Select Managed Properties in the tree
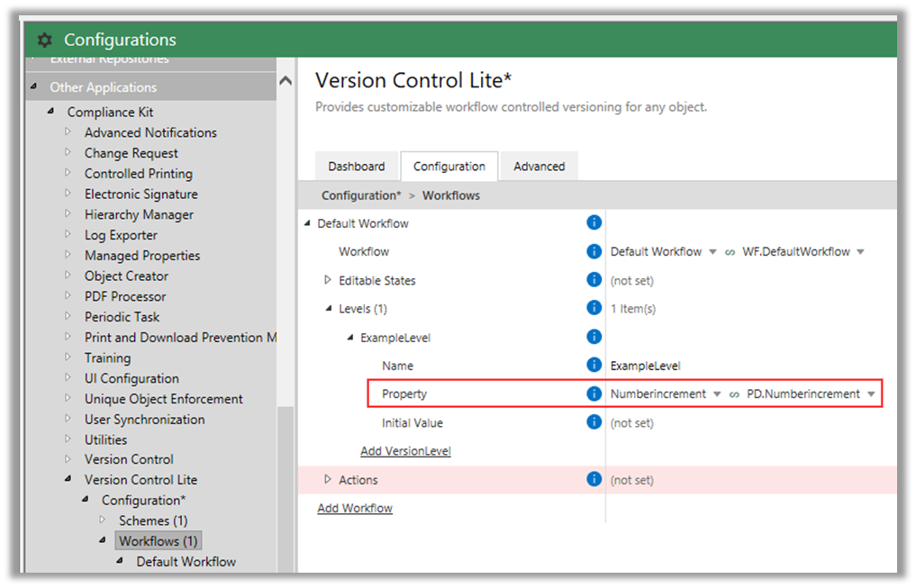This screenshot has height=588, width=916. pyautogui.click(x=142, y=255)
